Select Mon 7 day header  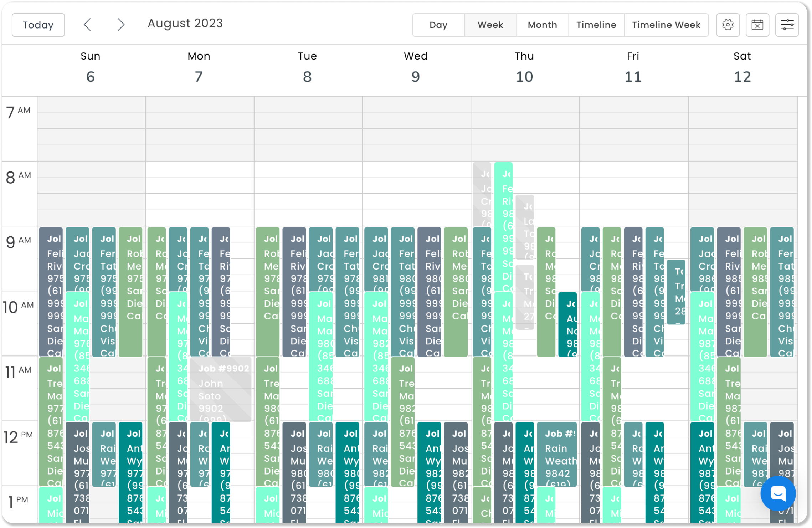[199, 68]
